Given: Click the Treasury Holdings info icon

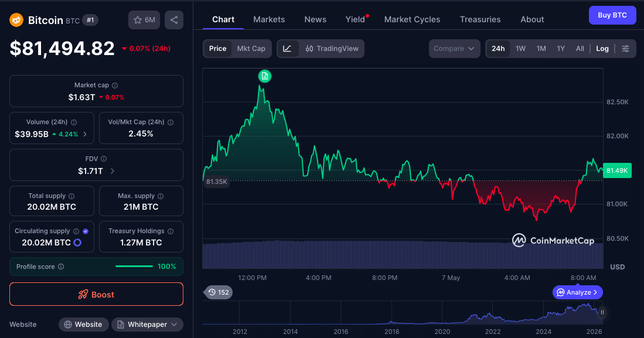Looking at the screenshot, I should [x=171, y=231].
